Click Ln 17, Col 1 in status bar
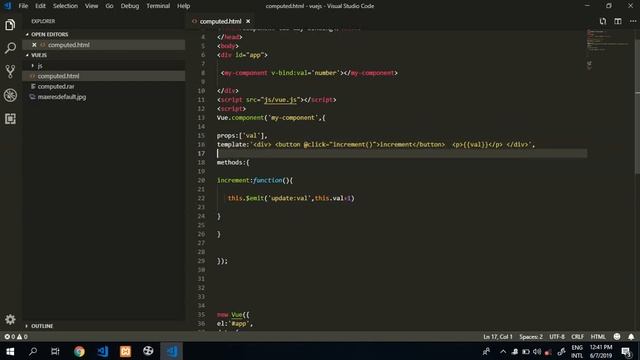 pyautogui.click(x=498, y=337)
